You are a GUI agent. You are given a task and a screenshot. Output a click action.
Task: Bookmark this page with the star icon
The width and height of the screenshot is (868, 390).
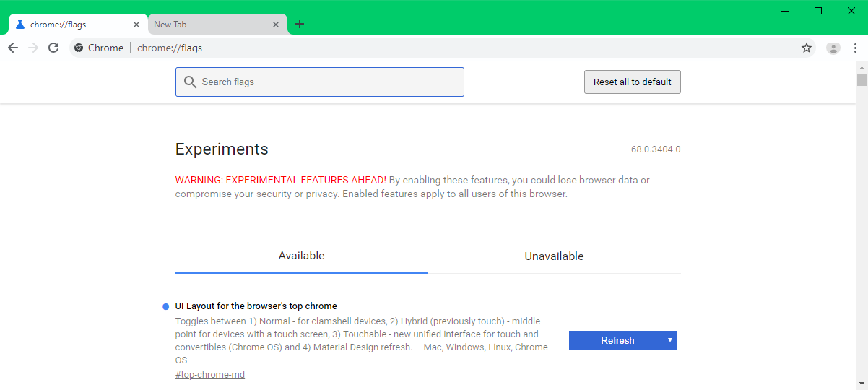tap(807, 48)
